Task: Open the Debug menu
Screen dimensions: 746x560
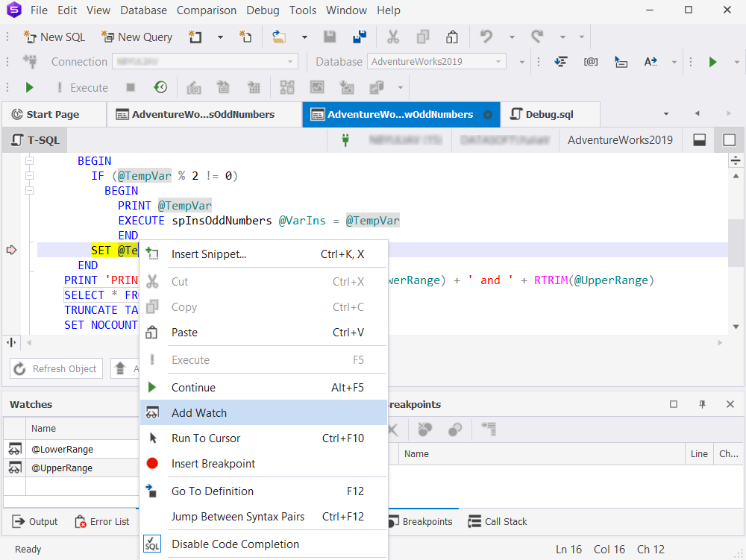Action: 263,10
